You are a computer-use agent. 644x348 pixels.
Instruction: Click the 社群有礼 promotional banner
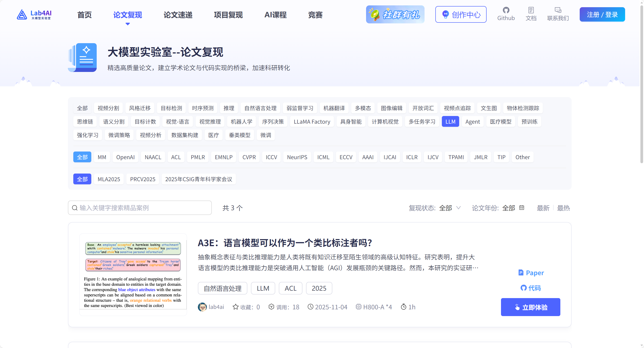[395, 14]
